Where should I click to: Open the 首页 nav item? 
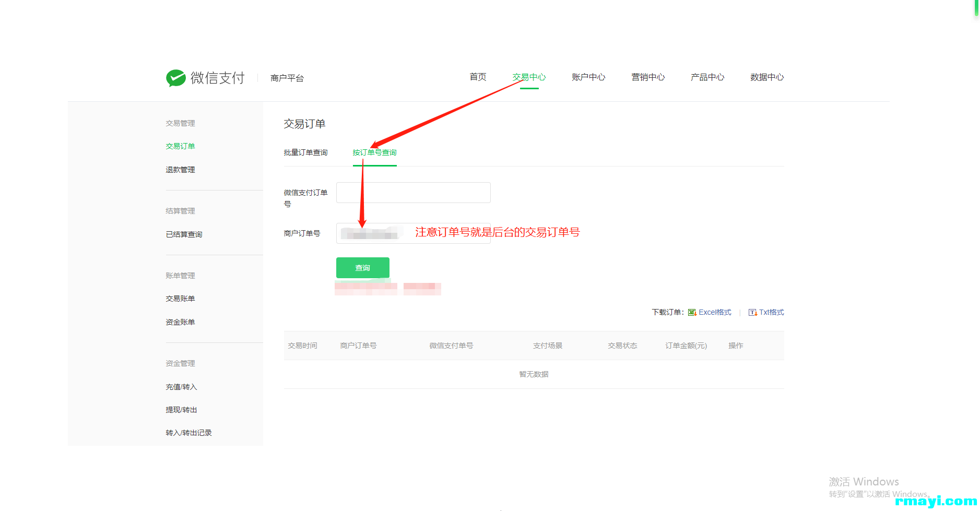(478, 77)
